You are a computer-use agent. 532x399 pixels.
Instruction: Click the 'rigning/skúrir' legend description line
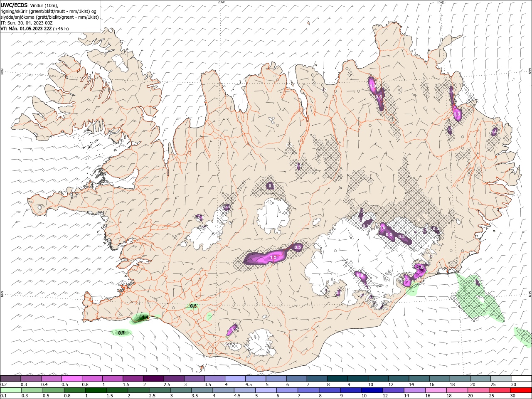[49, 11]
